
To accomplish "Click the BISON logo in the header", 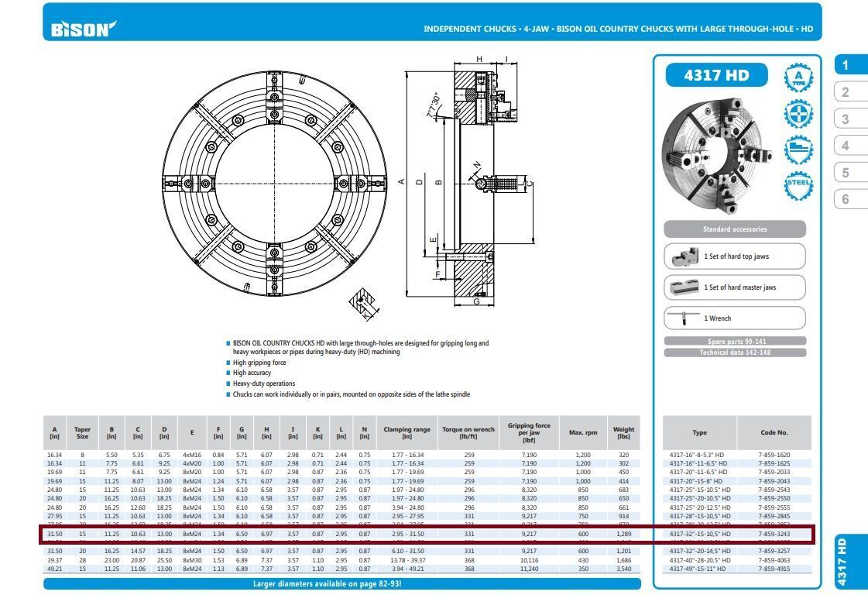I will [x=84, y=29].
